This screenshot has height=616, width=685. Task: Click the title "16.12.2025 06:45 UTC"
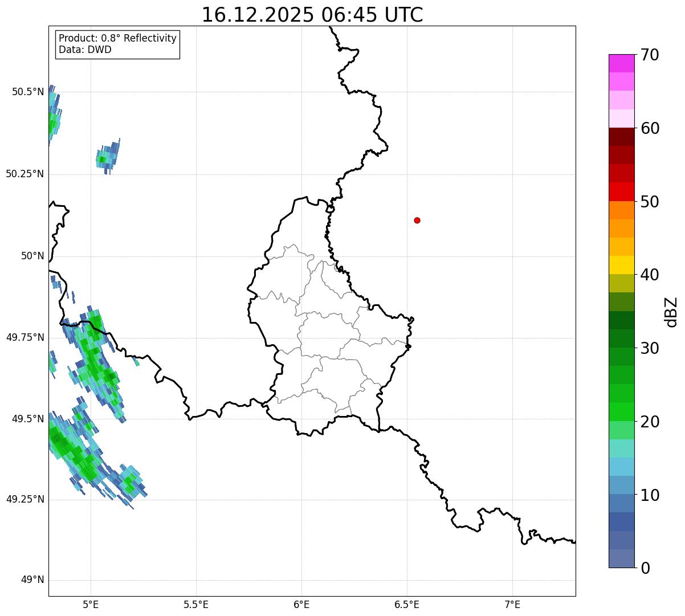312,14
